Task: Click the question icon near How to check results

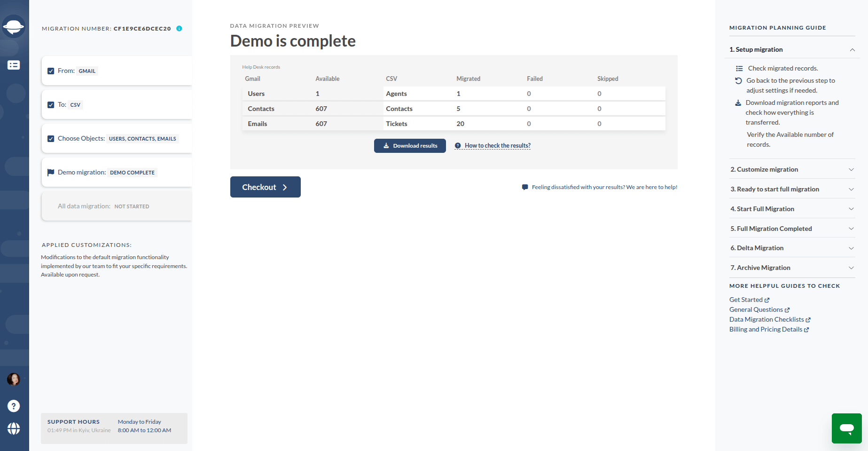Action: [x=457, y=145]
